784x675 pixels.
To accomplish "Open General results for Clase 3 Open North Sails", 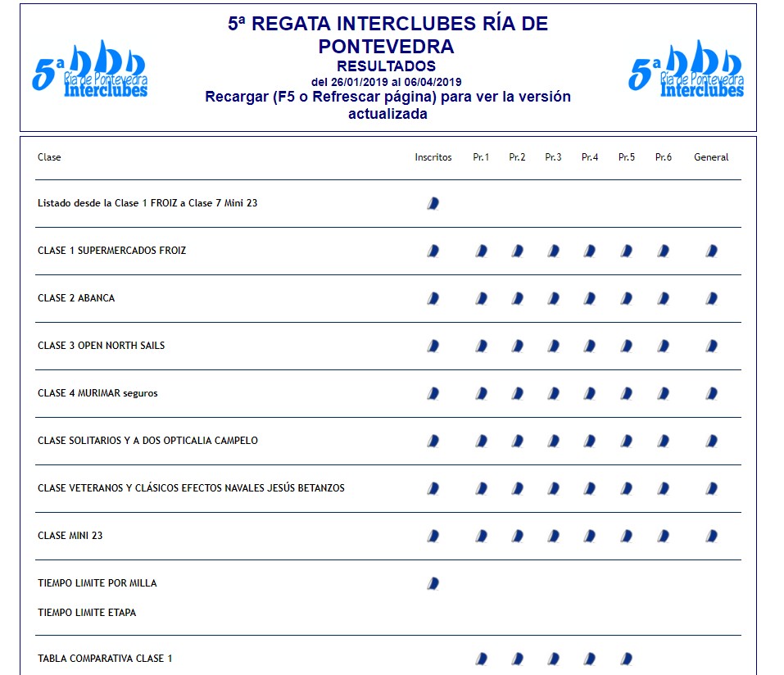I will click(x=711, y=346).
